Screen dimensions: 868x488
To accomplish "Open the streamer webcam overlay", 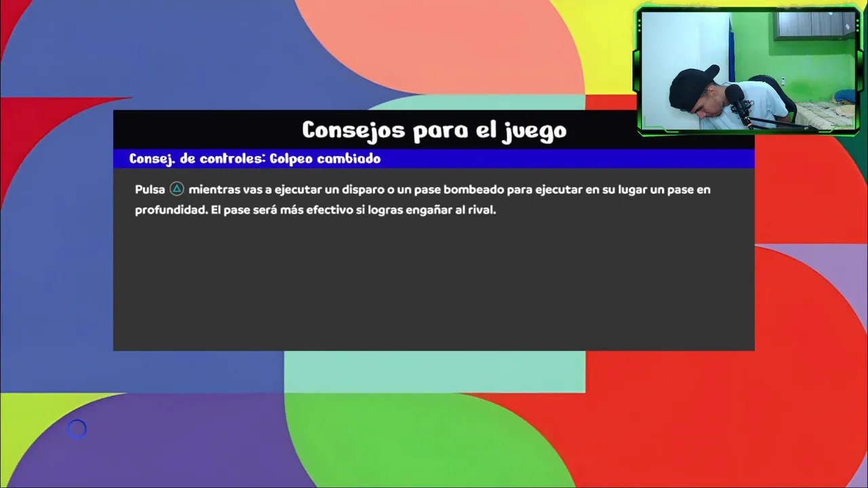I will tap(749, 70).
